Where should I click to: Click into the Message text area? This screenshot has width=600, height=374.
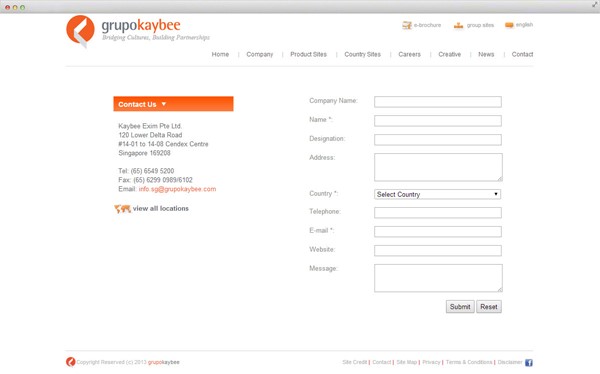click(438, 278)
